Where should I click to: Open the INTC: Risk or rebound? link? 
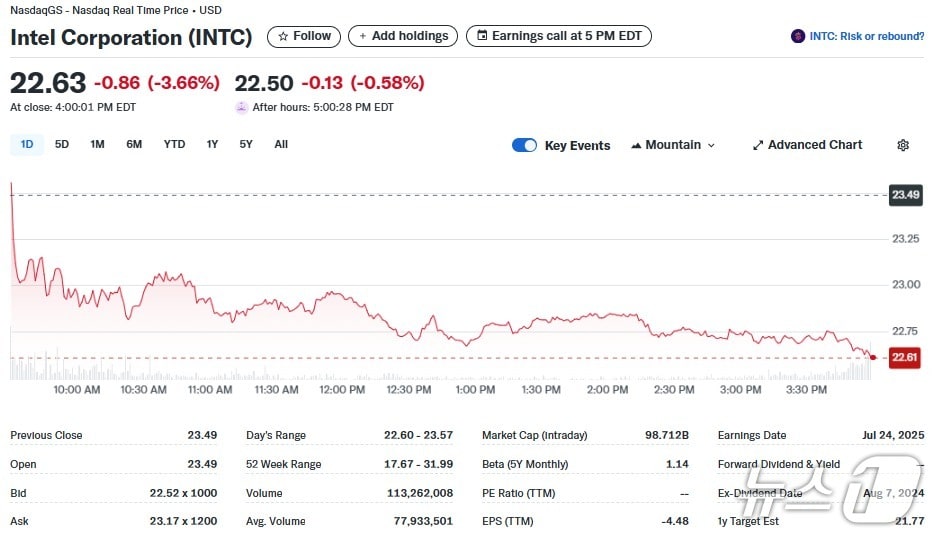click(x=866, y=36)
